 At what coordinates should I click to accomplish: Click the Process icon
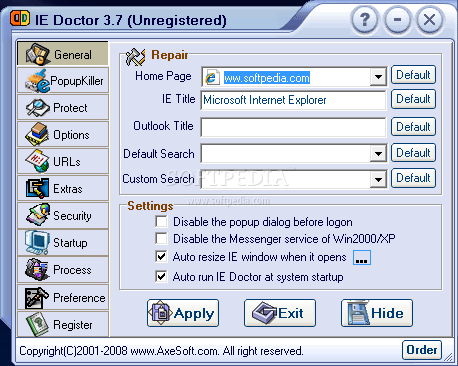pos(37,269)
